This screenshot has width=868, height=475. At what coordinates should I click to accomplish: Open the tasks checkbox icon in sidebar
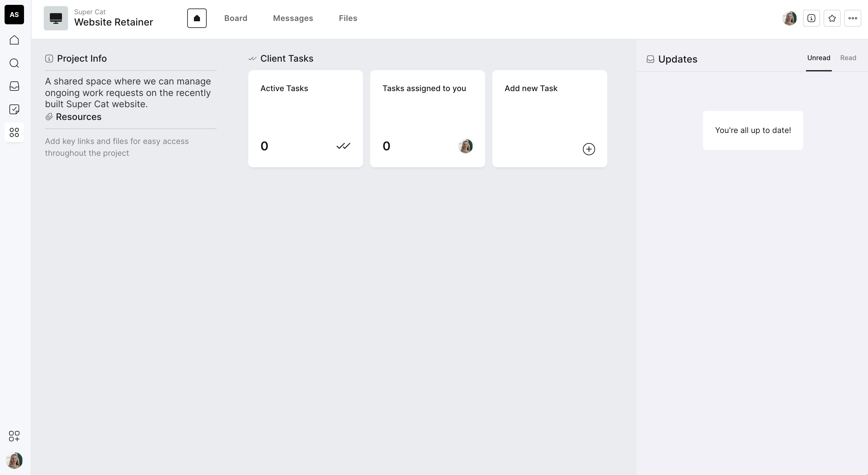coord(14,109)
